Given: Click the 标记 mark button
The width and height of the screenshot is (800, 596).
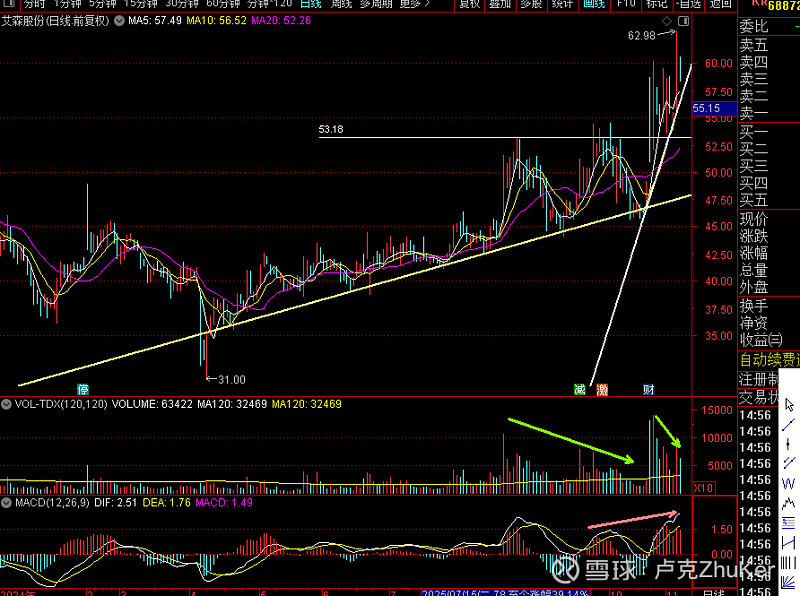Looking at the screenshot, I should [x=657, y=4].
